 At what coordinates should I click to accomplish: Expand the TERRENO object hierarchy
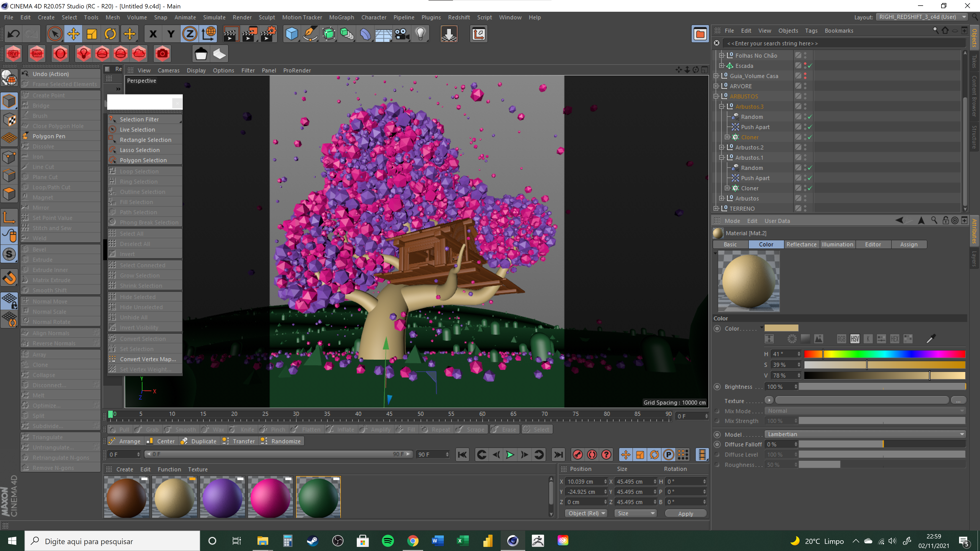pyautogui.click(x=716, y=208)
